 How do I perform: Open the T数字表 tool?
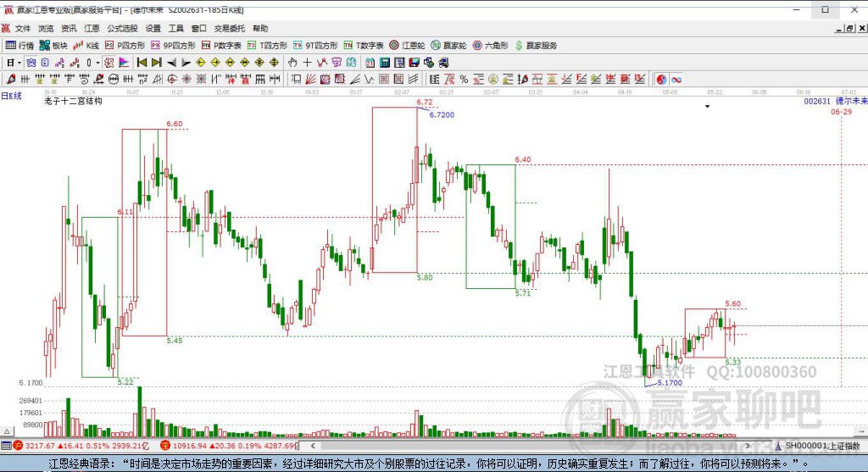point(364,46)
